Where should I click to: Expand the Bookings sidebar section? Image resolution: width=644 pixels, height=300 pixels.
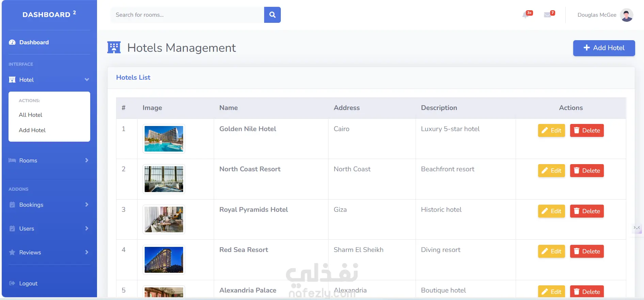click(x=87, y=205)
